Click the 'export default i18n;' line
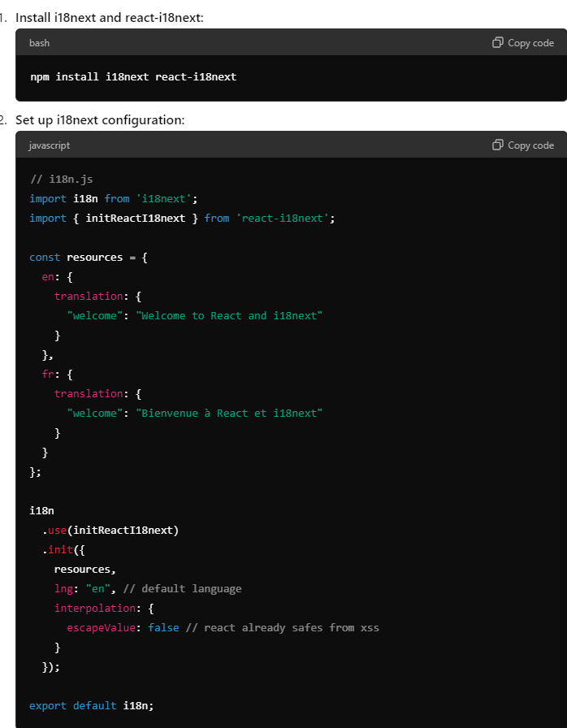567x728 pixels. [92, 706]
